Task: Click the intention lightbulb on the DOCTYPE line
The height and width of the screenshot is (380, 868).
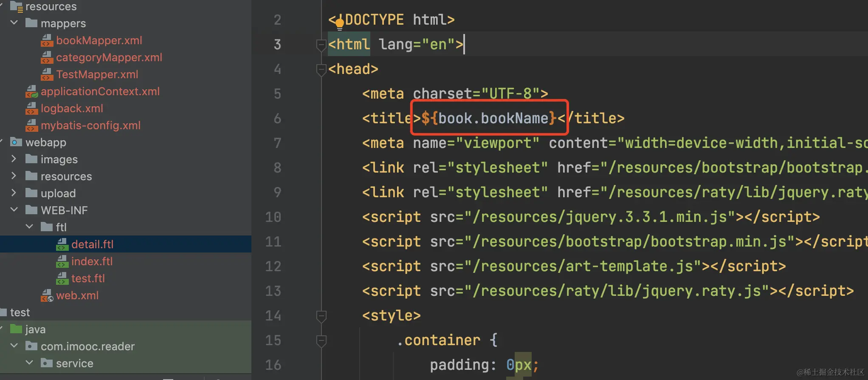Action: click(339, 23)
